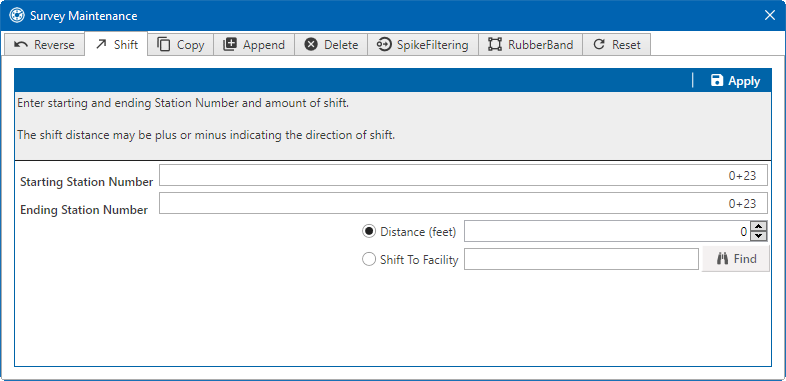Click the Survey Maintenance app icon
786x381 pixels.
(17, 16)
